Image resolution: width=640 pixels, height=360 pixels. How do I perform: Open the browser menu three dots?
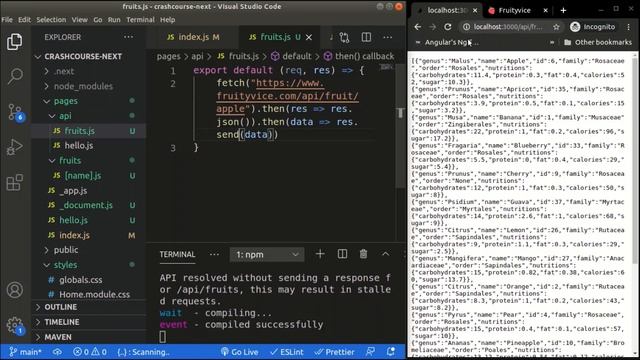click(x=629, y=27)
